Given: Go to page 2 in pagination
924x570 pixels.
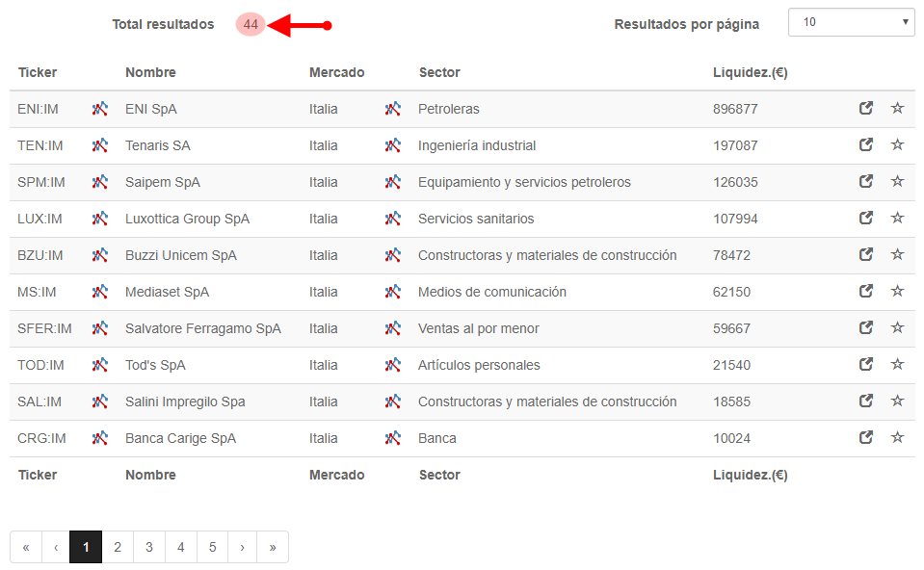Looking at the screenshot, I should [118, 547].
